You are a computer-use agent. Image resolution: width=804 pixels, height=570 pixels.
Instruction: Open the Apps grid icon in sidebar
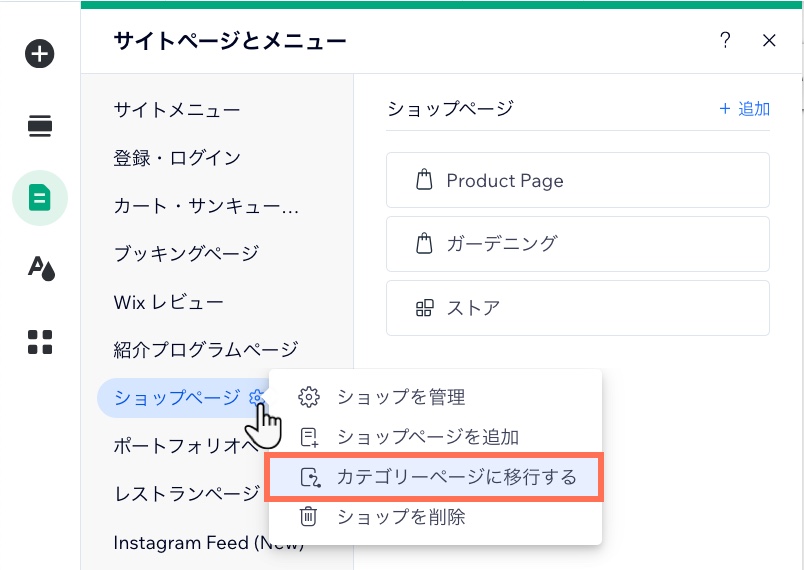point(40,342)
